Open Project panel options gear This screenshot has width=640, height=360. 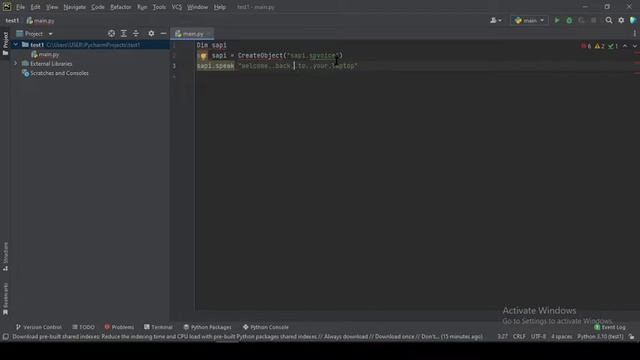pos(151,33)
